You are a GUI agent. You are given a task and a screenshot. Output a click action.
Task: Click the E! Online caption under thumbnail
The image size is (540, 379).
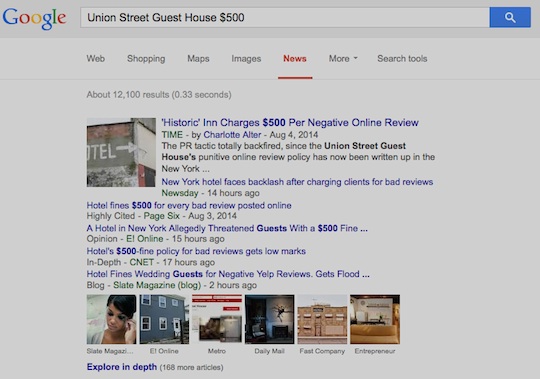[x=164, y=351]
